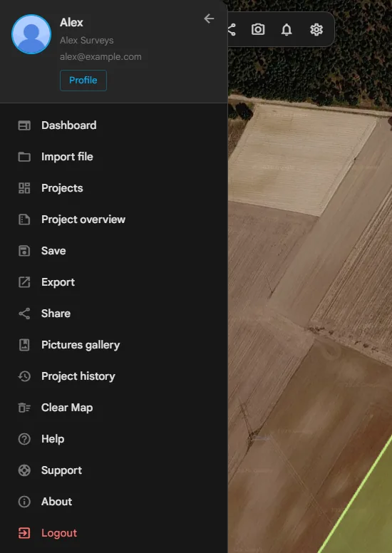The image size is (392, 553).
Task: Click the red Logout exit icon
Action: point(24,533)
